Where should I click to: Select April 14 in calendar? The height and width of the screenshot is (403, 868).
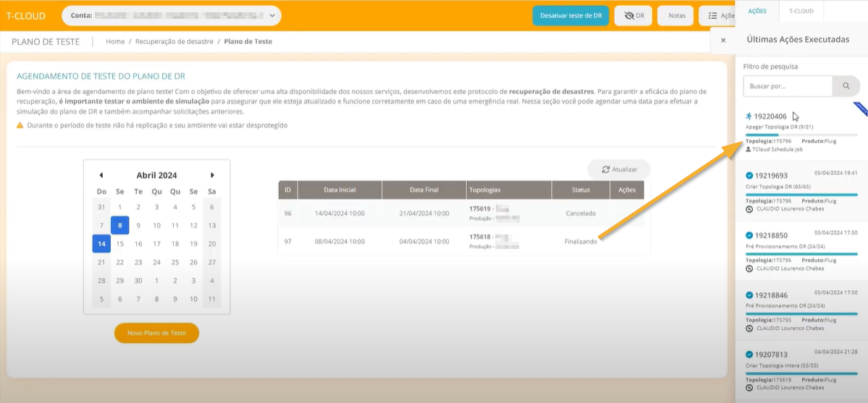point(101,244)
